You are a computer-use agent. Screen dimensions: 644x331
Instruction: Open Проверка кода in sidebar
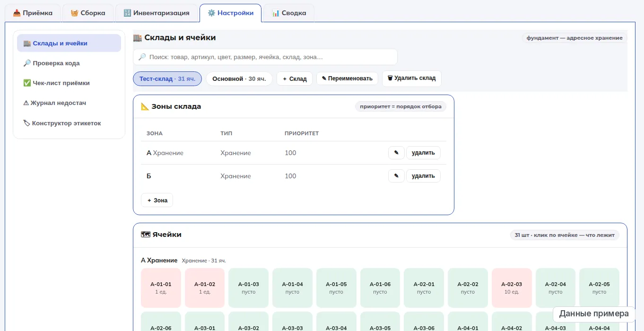pyautogui.click(x=69, y=63)
